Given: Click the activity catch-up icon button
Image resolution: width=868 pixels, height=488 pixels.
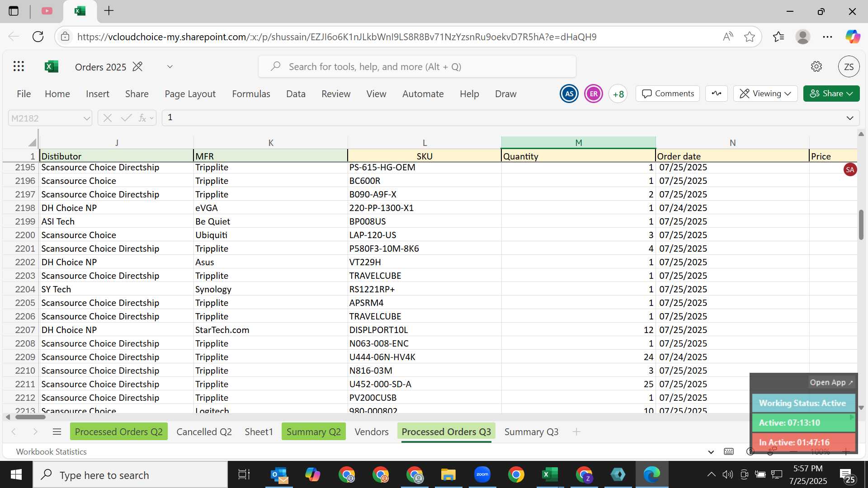Looking at the screenshot, I should pyautogui.click(x=717, y=94).
